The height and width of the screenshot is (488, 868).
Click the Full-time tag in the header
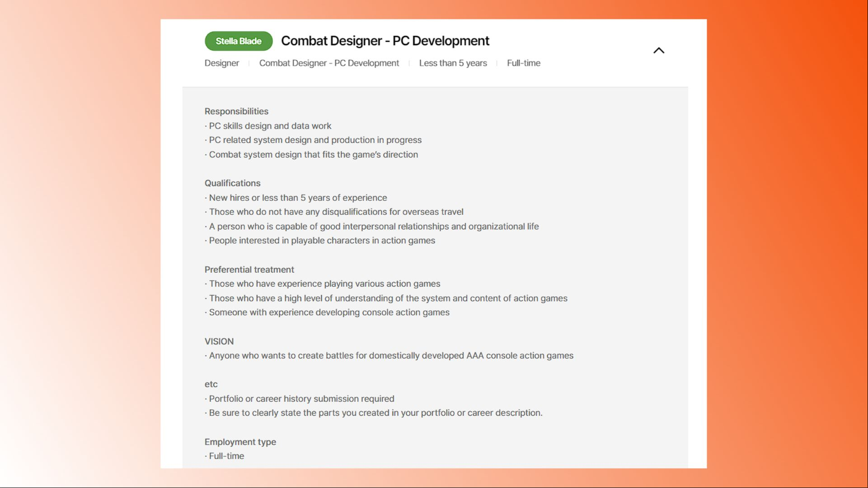click(524, 63)
